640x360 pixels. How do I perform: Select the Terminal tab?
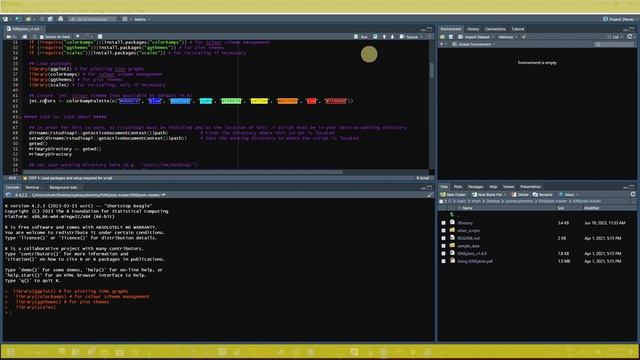click(32, 187)
